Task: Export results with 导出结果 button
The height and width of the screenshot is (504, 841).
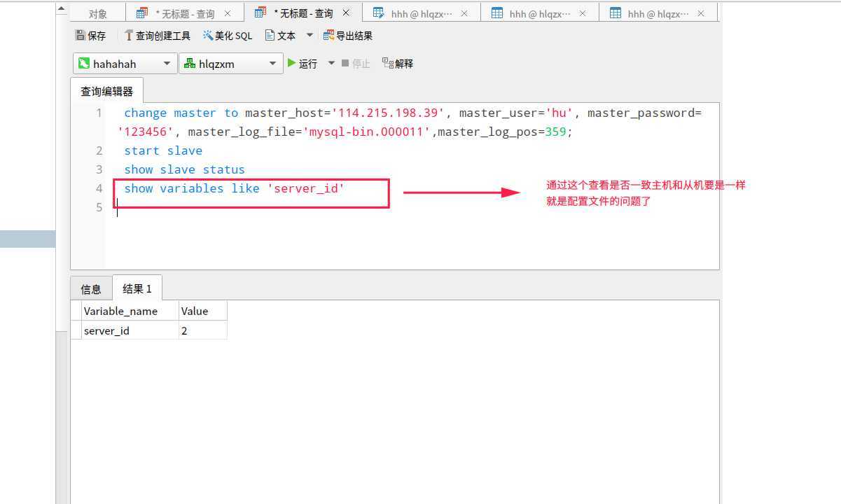Action: click(x=347, y=36)
